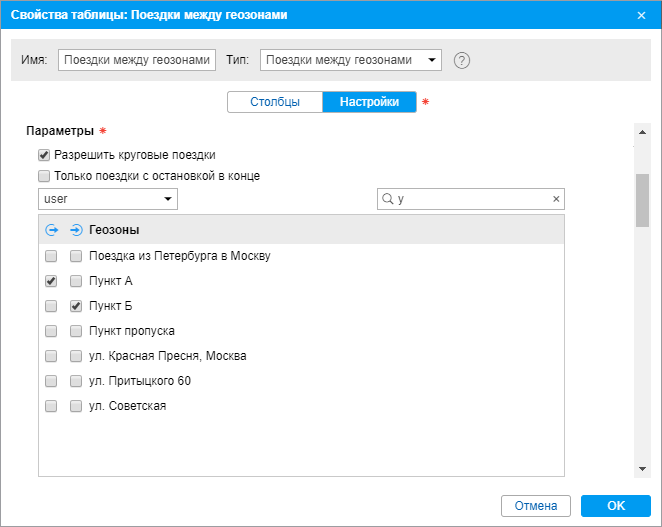Click the magnifier icon in the search box
The height and width of the screenshot is (527, 662).
pos(386,199)
